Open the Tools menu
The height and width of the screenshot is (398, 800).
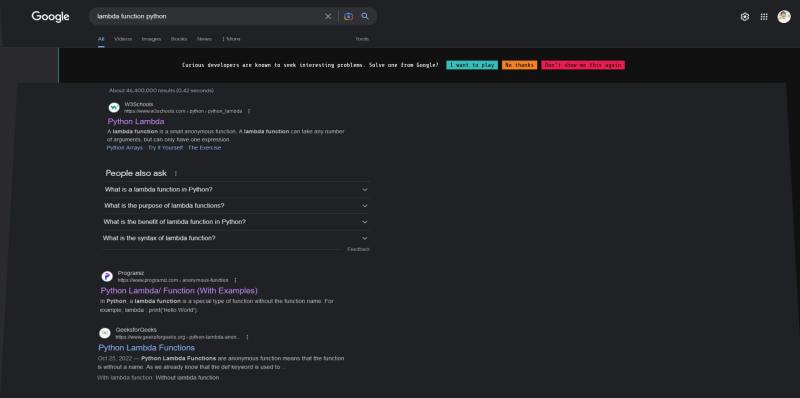click(362, 39)
